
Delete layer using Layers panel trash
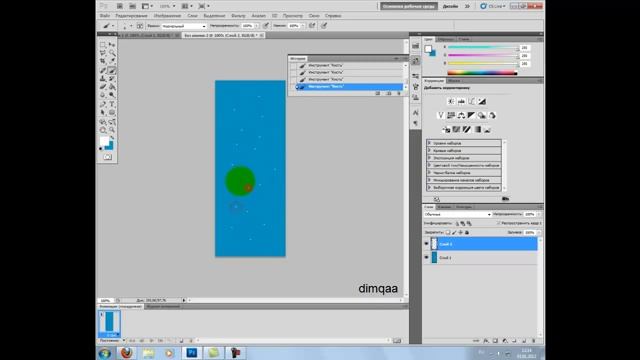tap(533, 341)
